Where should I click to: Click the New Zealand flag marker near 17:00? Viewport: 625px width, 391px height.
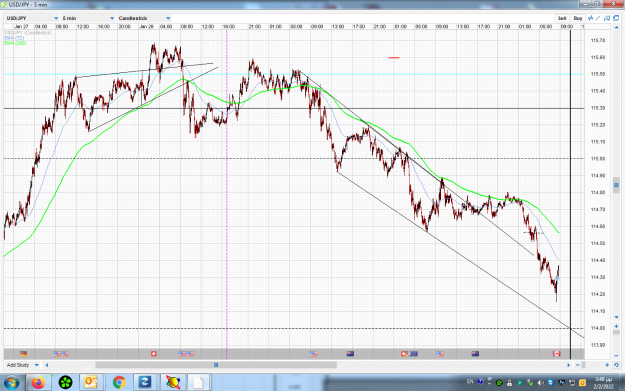coord(475,354)
